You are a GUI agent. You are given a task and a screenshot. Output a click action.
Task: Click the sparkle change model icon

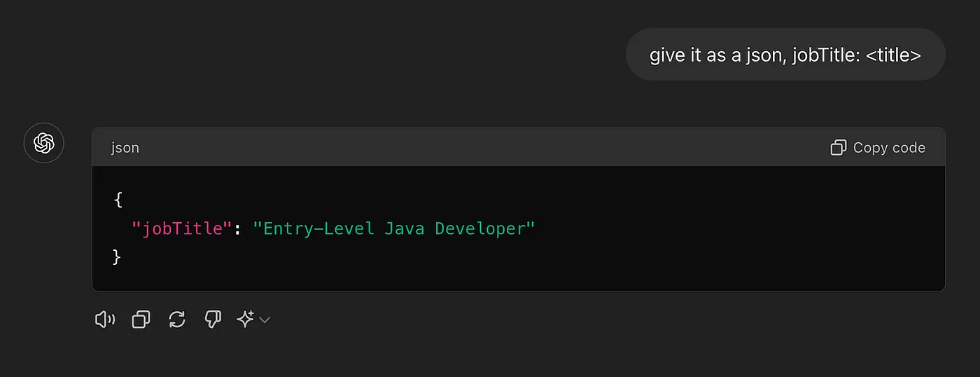(x=245, y=320)
